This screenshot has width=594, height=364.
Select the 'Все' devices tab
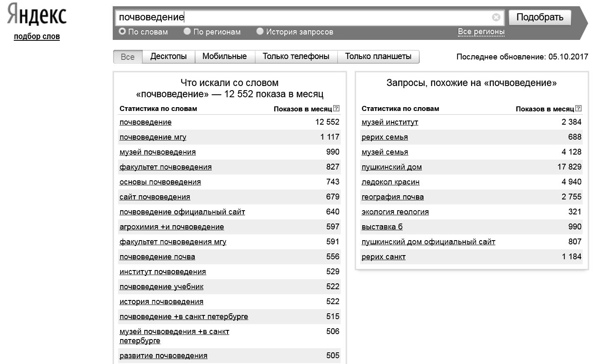click(128, 57)
